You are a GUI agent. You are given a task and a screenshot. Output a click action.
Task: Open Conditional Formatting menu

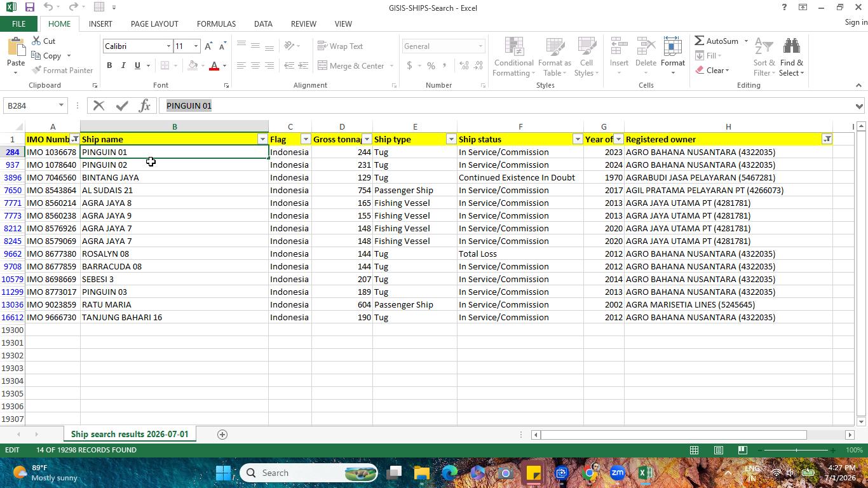click(513, 57)
